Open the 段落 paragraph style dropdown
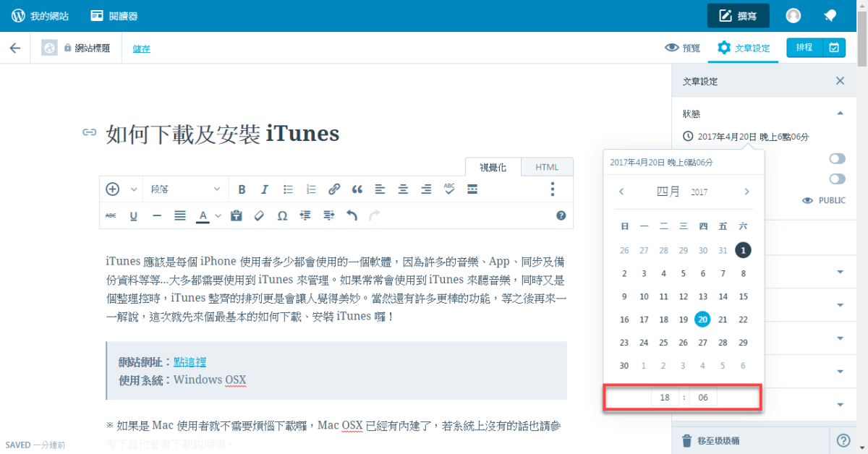The width and height of the screenshot is (868, 454). coord(186,189)
